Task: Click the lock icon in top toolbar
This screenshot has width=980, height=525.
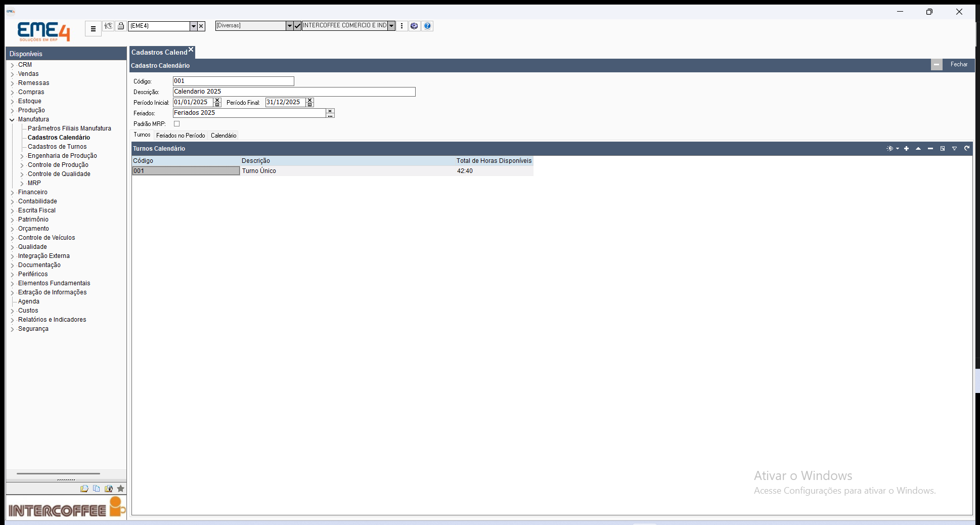Action: (121, 26)
